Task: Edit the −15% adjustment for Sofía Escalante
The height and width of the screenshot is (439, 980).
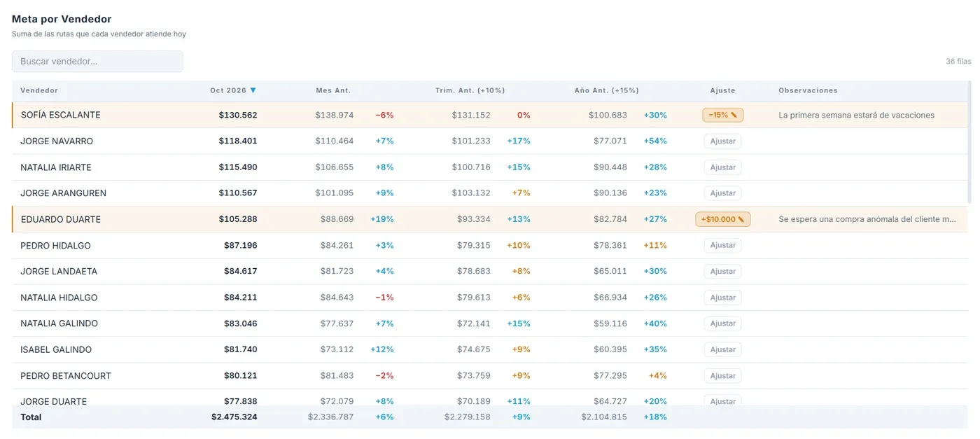Action: coord(722,115)
